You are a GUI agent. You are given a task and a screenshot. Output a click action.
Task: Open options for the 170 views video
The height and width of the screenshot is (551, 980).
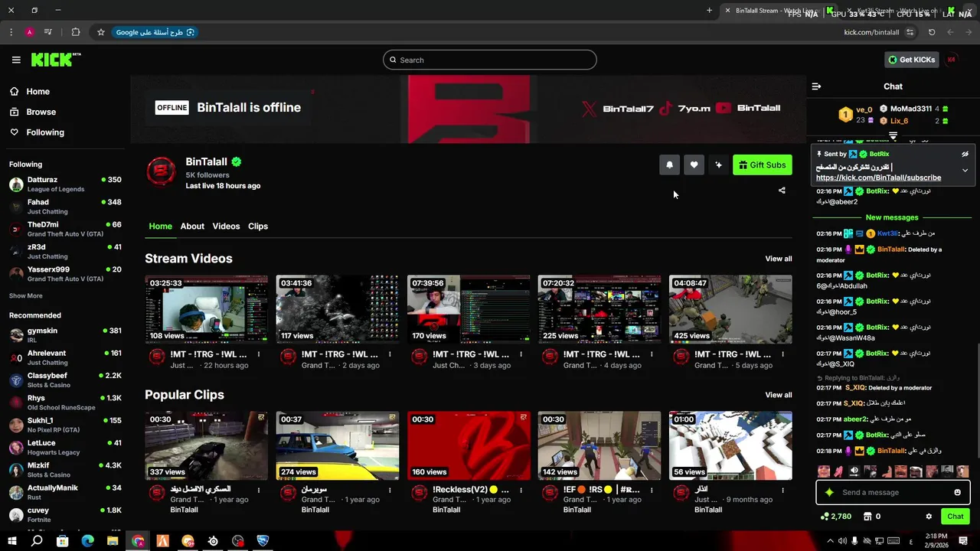pos(521,354)
